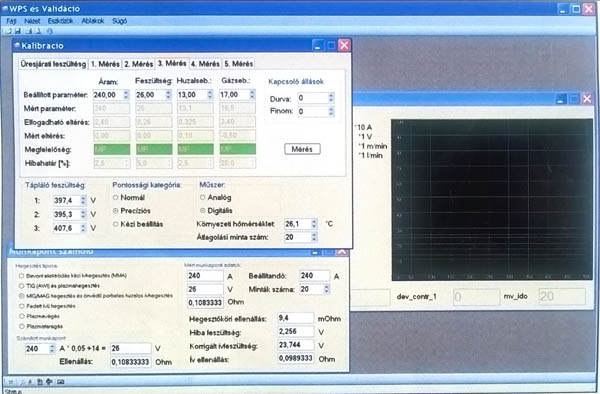The height and width of the screenshot is (394, 600).
Task: Click the Status bar text
Action: coord(13,391)
